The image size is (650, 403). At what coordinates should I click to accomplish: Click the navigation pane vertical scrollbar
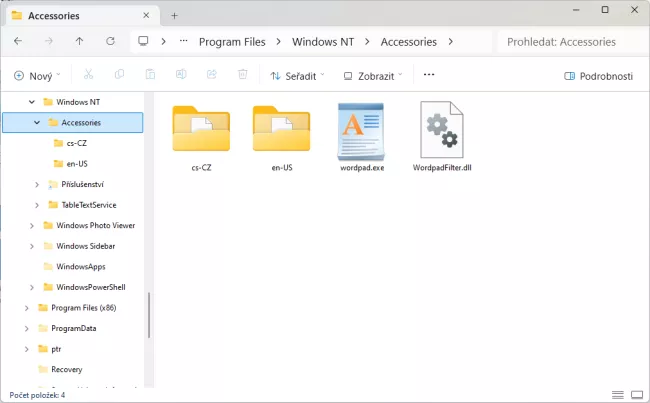(x=149, y=315)
